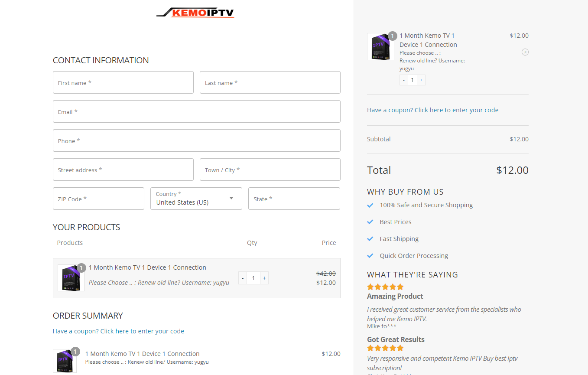Image resolution: width=588 pixels, height=375 pixels.
Task: Click the star rating below "Got Great Results"
Action: (x=385, y=348)
